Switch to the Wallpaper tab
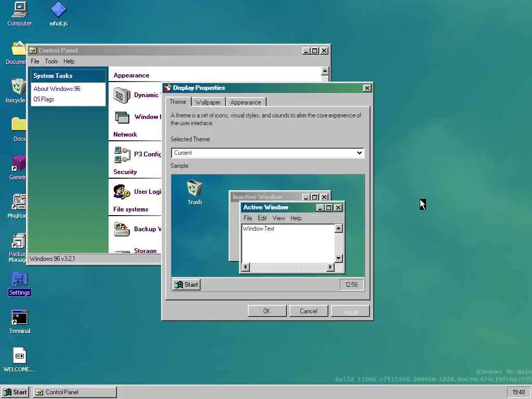 (208, 102)
